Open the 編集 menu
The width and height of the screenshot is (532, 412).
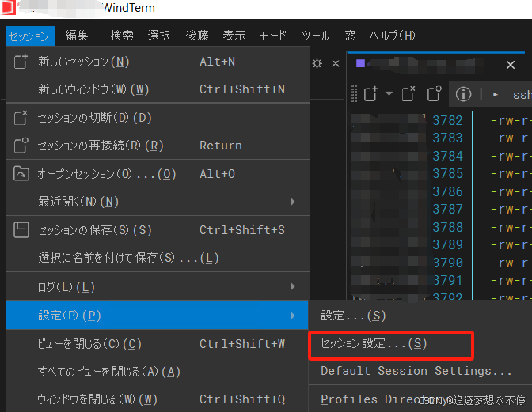pyautogui.click(x=77, y=36)
